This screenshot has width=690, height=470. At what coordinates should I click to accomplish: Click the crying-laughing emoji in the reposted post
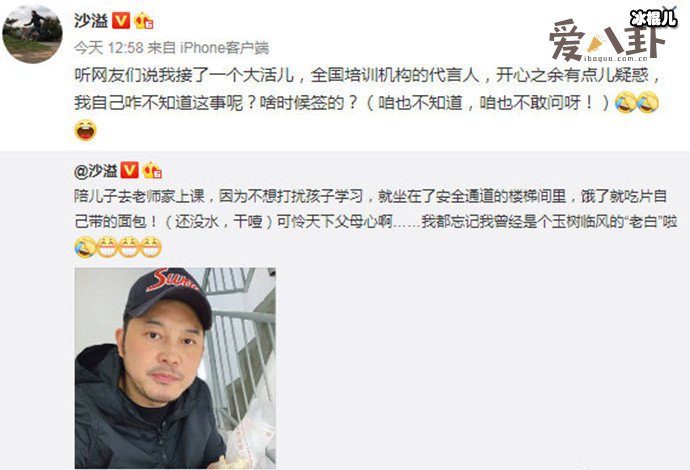[85, 247]
